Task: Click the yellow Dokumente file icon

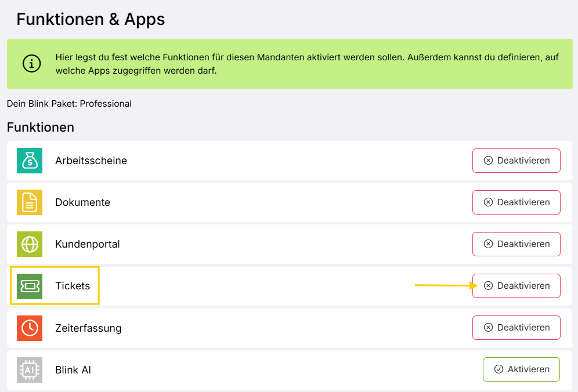Action: pyautogui.click(x=30, y=202)
